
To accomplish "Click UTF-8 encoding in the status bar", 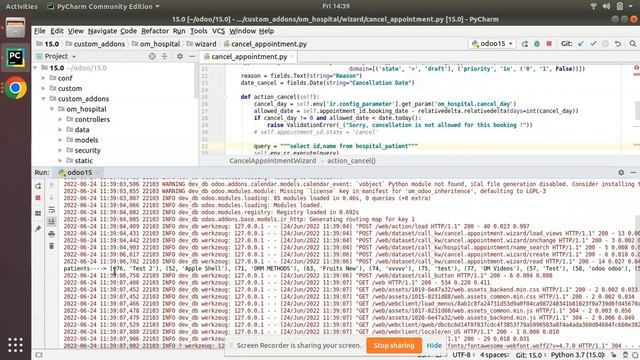I will 462,355.
